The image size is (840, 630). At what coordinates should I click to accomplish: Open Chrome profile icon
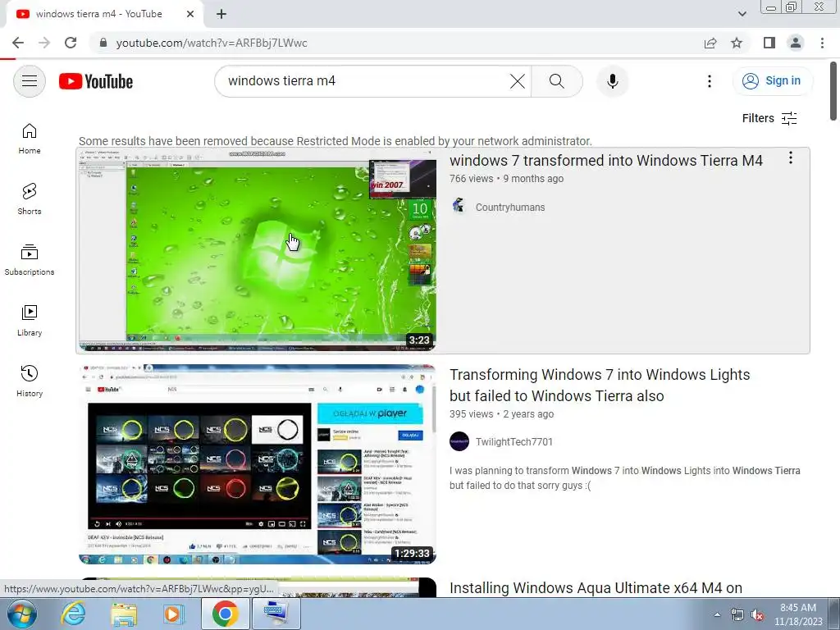(796, 43)
